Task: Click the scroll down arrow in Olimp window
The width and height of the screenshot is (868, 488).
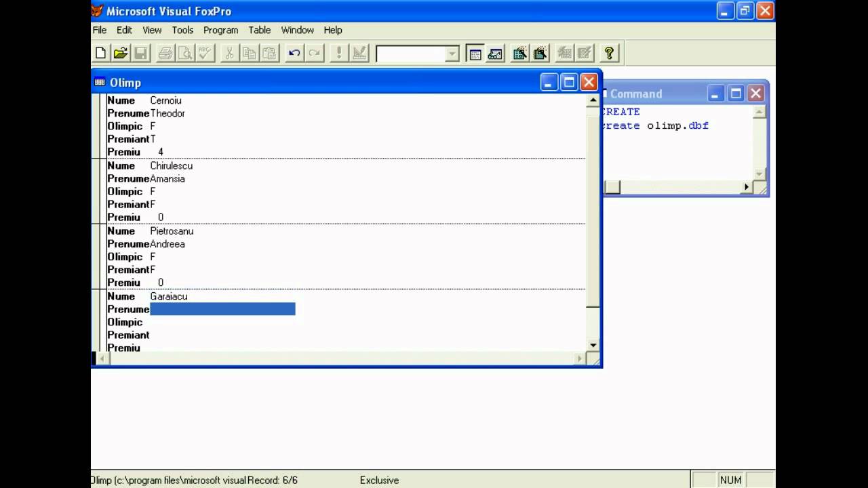Action: click(x=593, y=345)
